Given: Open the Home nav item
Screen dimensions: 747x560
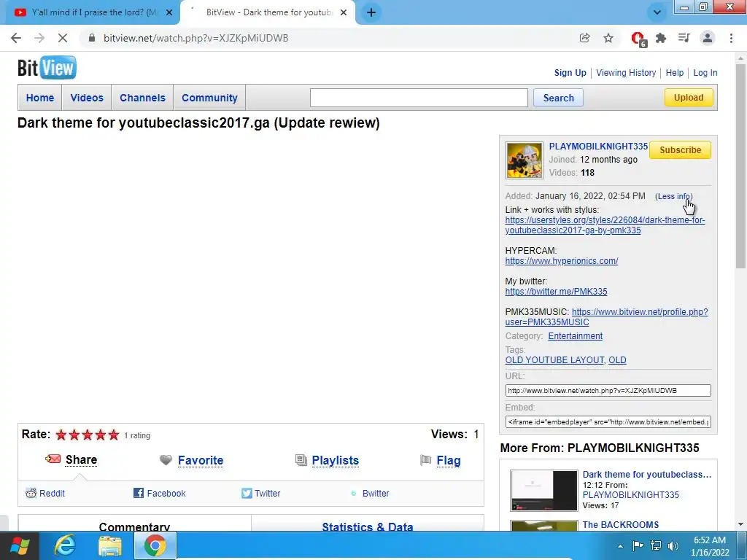Looking at the screenshot, I should point(40,98).
